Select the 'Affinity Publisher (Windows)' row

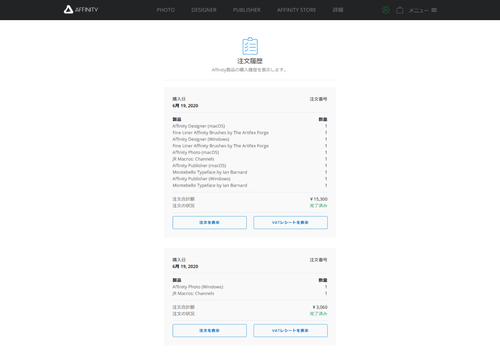(250, 179)
